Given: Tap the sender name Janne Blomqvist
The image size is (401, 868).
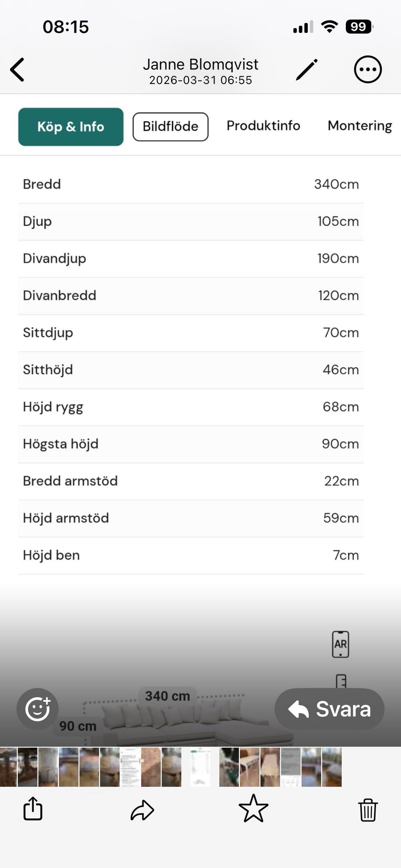Looking at the screenshot, I should (200, 65).
